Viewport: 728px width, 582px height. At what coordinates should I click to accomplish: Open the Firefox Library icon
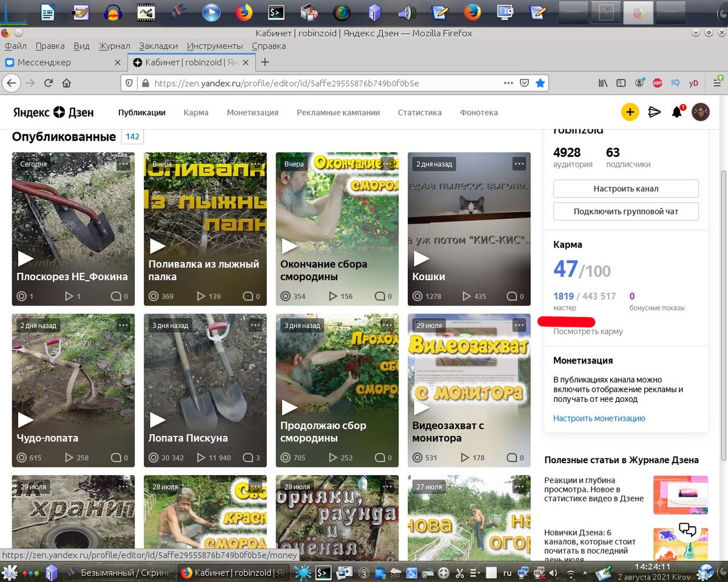[x=602, y=83]
